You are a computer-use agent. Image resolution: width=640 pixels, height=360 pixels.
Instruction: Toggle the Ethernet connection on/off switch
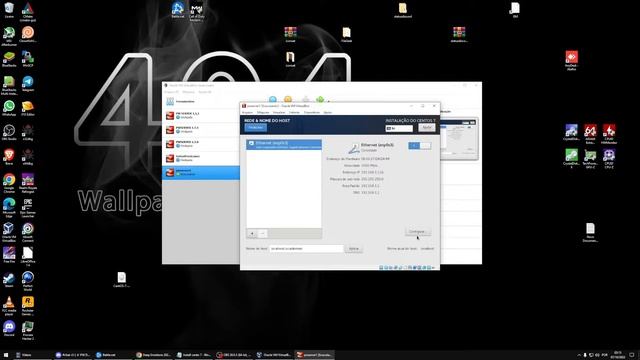(x=419, y=146)
